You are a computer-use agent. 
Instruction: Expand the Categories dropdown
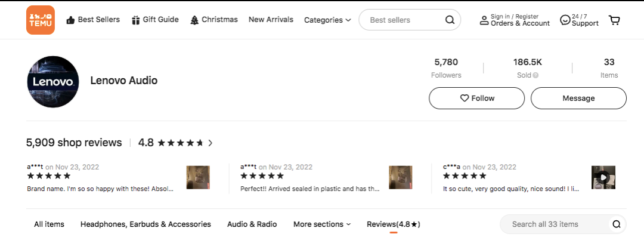point(327,20)
